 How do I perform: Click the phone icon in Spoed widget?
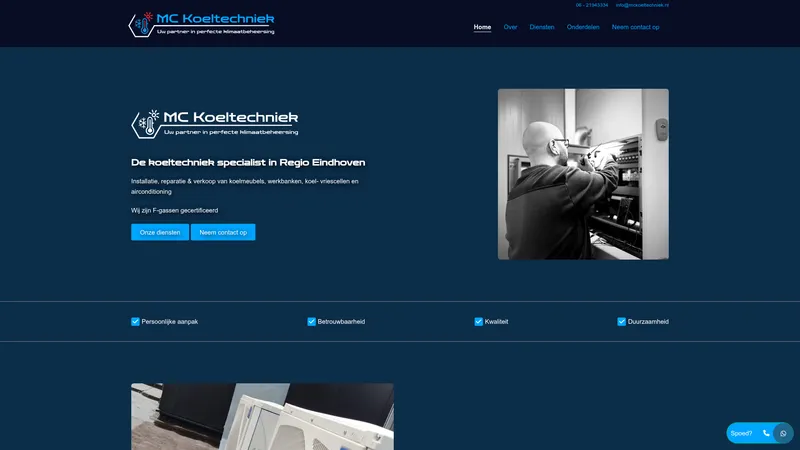[x=766, y=433]
